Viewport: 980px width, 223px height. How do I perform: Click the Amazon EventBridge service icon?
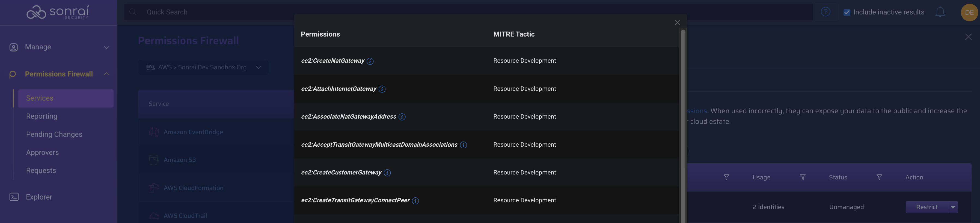(x=154, y=132)
